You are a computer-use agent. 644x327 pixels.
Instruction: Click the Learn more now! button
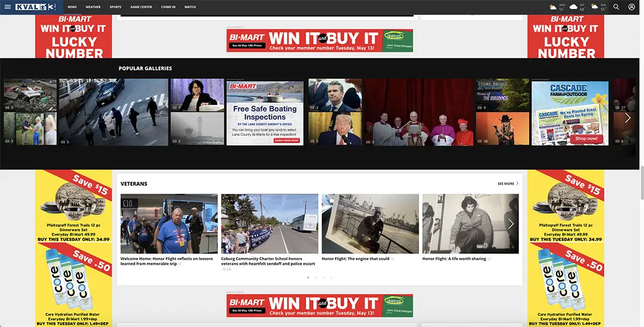pos(287,140)
